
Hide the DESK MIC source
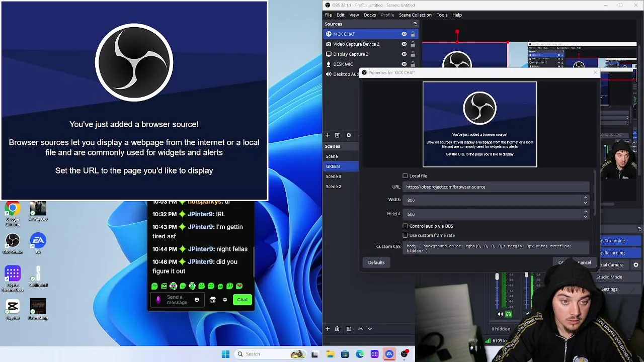coord(404,64)
